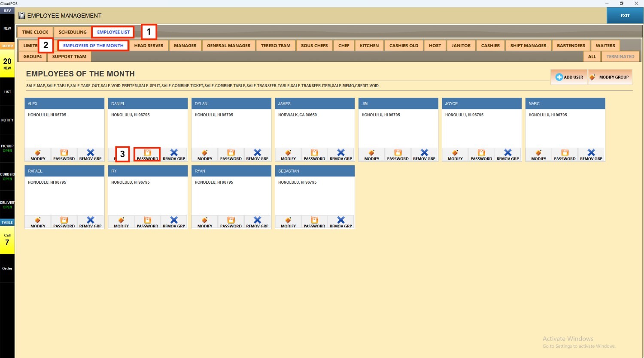This screenshot has width=644, height=358.
Task: Click the Exit button
Action: tap(625, 15)
